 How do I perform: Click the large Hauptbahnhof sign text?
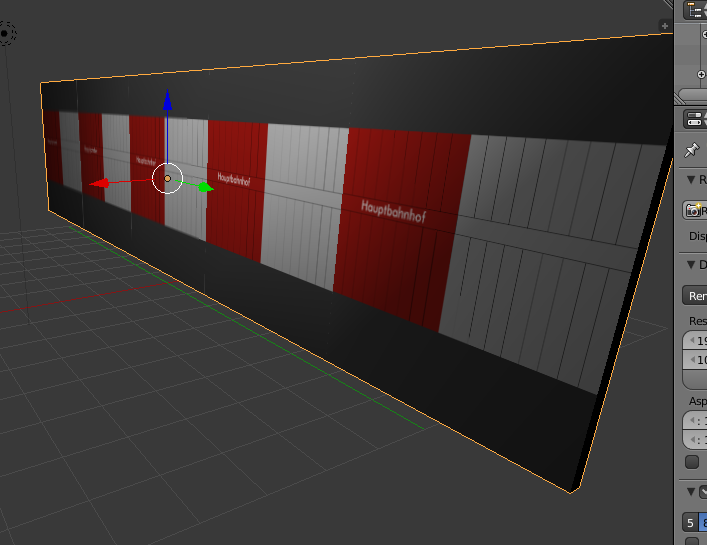393,212
